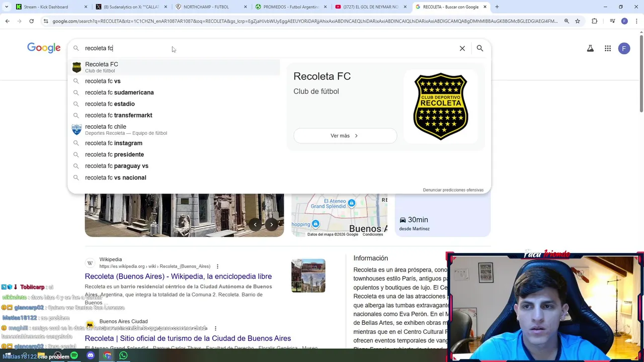Open the browser extensions puzzle icon

pos(595,21)
